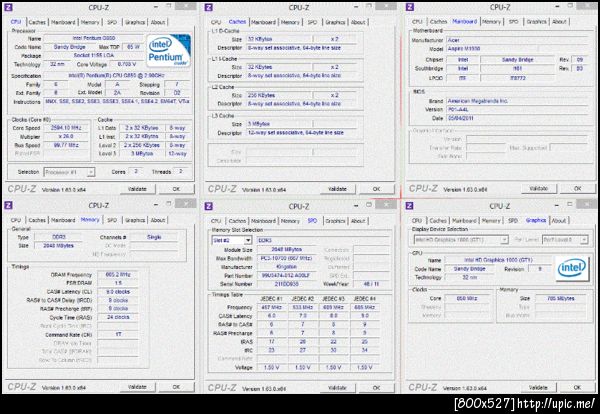Click Validate in the Memory Slot Selection window
The width and height of the screenshot is (600, 414).
(x=338, y=388)
